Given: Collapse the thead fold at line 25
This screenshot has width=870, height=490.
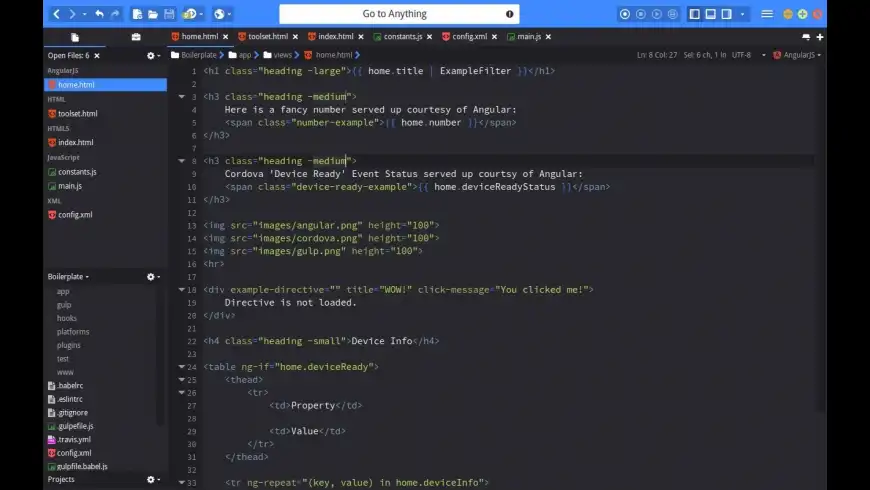Looking at the screenshot, I should coord(181,380).
